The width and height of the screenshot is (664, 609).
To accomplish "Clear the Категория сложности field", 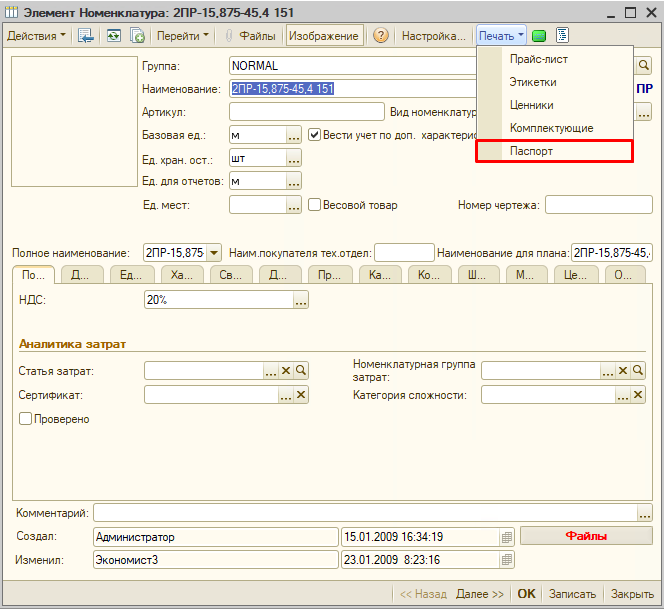I will click(x=638, y=395).
